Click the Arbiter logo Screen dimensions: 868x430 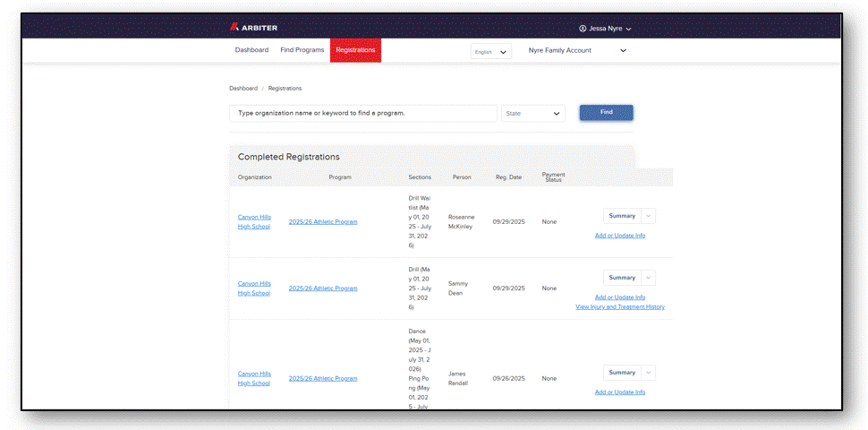click(253, 28)
